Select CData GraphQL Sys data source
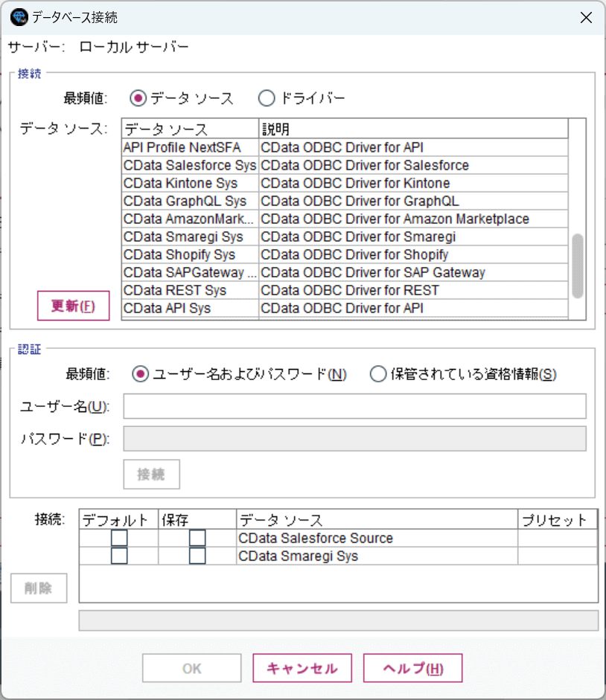 190,201
